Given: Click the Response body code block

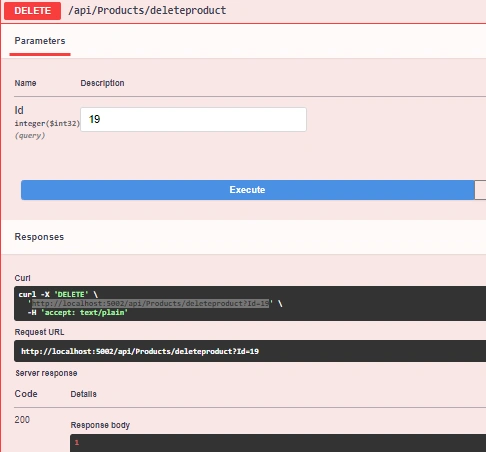Looking at the screenshot, I should coord(278,443).
